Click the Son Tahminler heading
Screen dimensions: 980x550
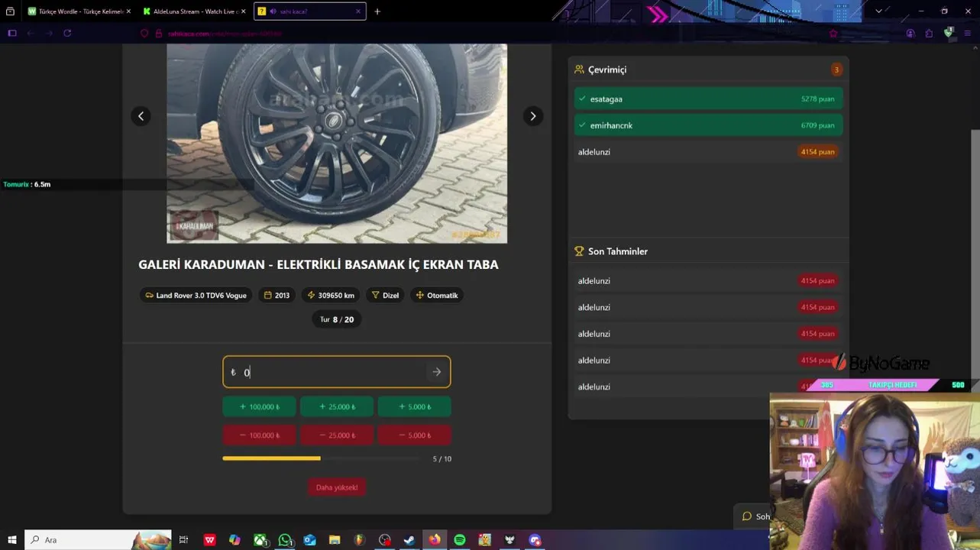(617, 251)
